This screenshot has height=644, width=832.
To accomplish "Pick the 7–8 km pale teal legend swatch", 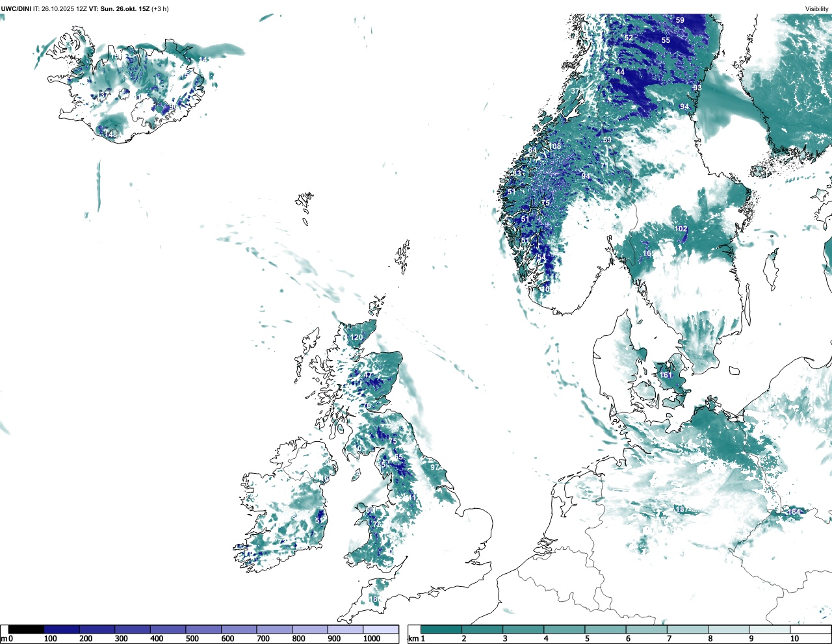I will coord(688,629).
